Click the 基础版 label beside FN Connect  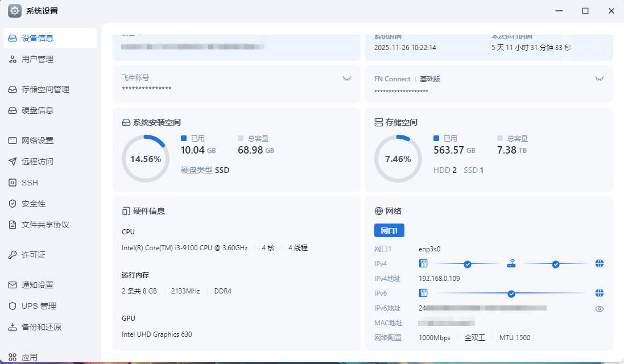[x=430, y=78]
